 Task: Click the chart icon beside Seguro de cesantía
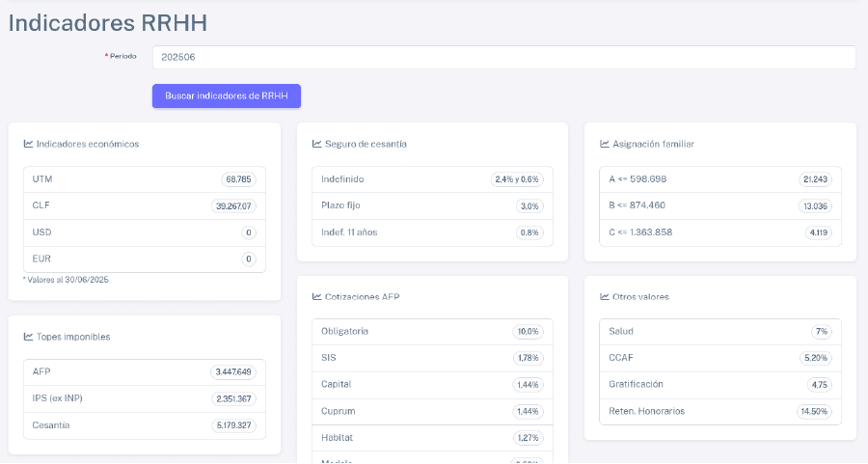[317, 144]
